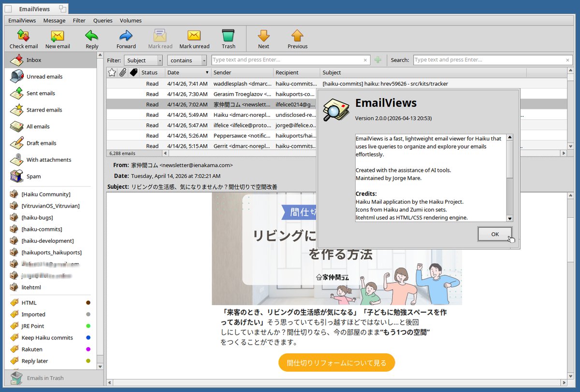
Task: Sort emails by the Recipient column
Action: tap(297, 72)
